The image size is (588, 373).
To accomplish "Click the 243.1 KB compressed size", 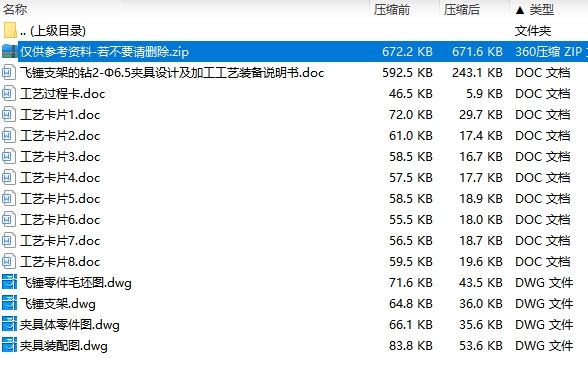I will [477, 72].
